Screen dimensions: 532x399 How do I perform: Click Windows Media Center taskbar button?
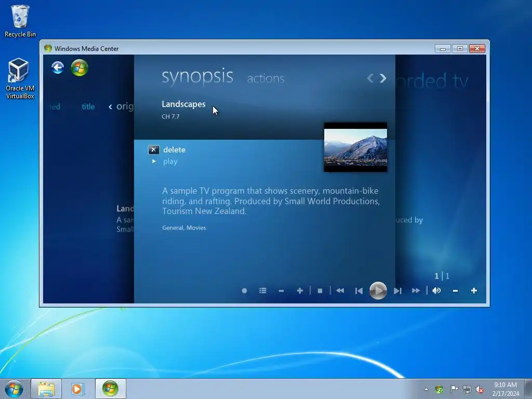[x=110, y=389]
